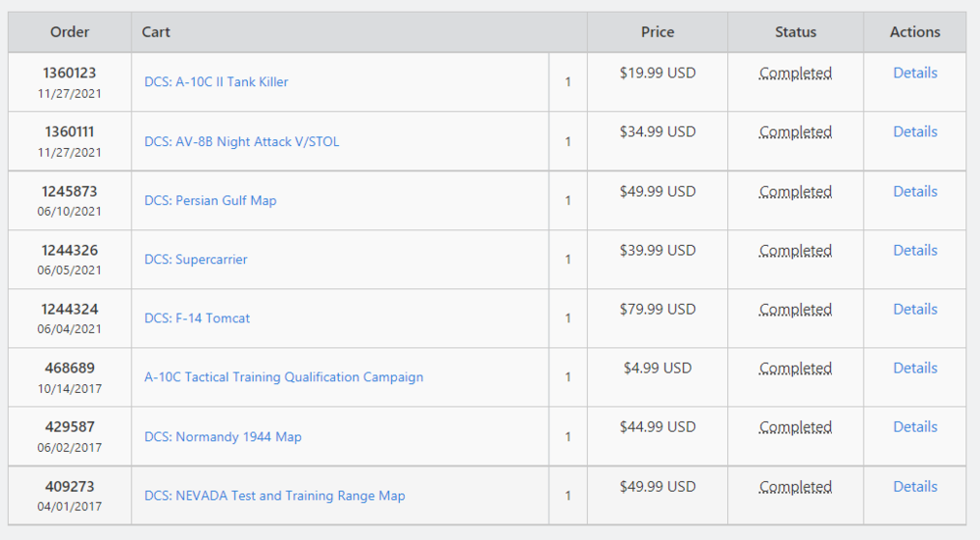
Task: Open A-10C Tactical Training Qualification Campaign link
Action: click(284, 377)
